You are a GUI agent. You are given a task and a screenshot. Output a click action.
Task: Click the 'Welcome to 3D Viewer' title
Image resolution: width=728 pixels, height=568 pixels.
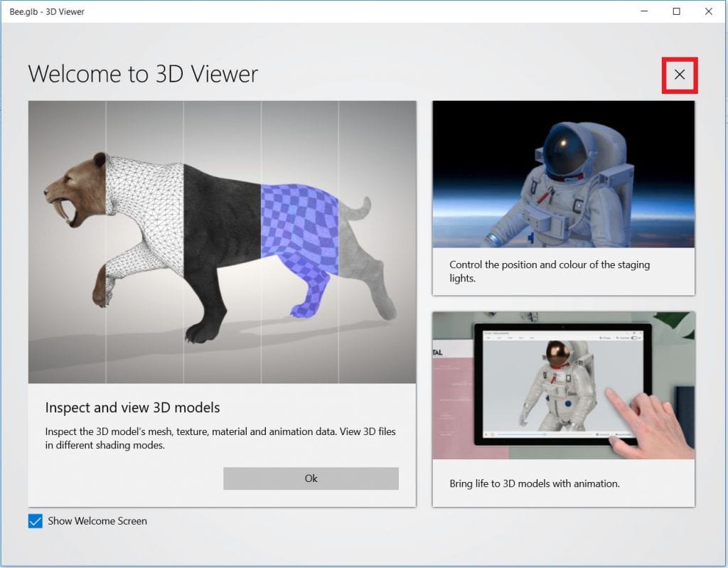click(143, 74)
